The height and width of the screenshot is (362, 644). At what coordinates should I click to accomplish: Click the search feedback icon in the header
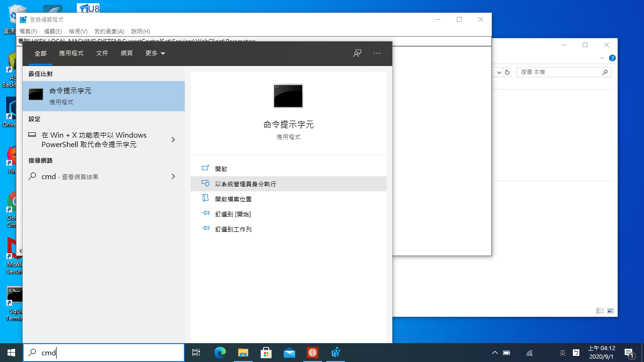pos(357,53)
